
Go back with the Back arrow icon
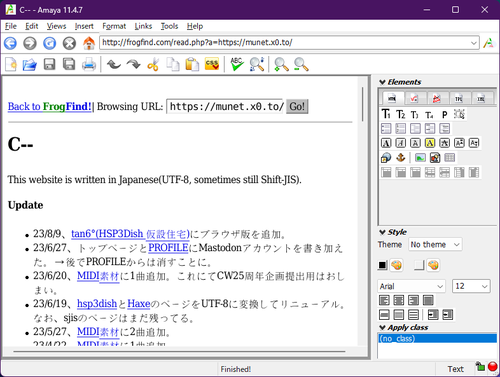pyautogui.click(x=10, y=43)
